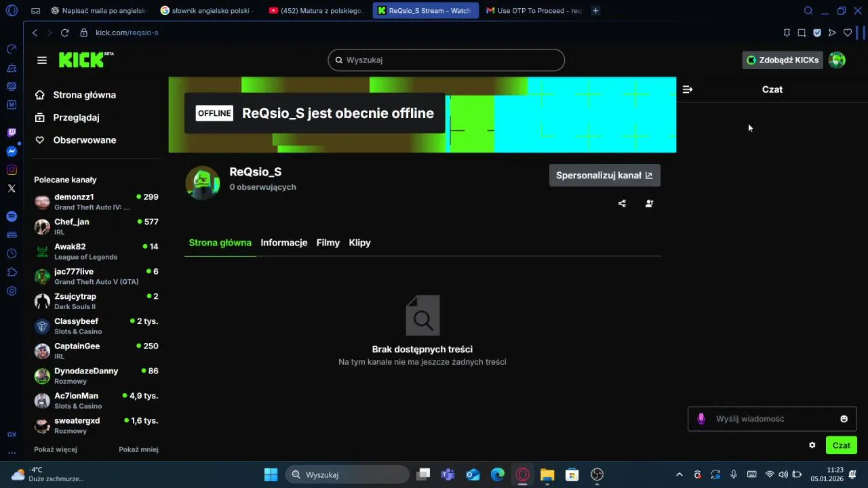
Task: Click the share channel icon
Action: [x=622, y=203]
